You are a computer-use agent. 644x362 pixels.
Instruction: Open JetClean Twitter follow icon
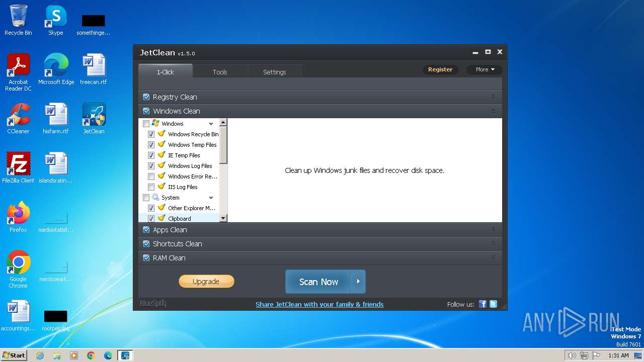click(493, 304)
